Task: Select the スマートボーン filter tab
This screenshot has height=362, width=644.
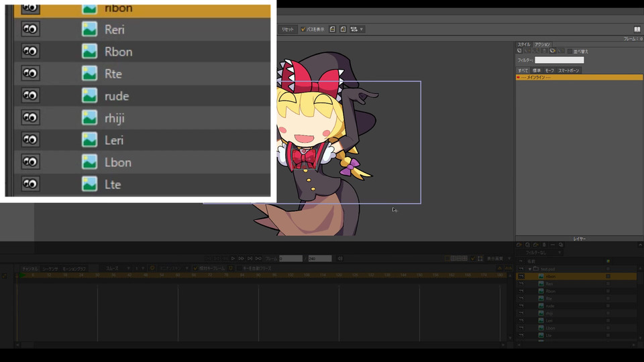Action: pos(568,70)
